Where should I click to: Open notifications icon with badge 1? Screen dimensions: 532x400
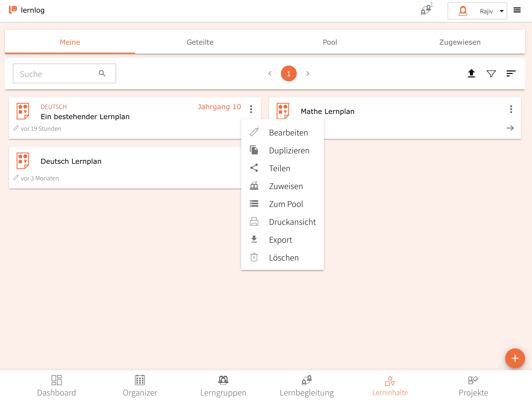click(426, 10)
